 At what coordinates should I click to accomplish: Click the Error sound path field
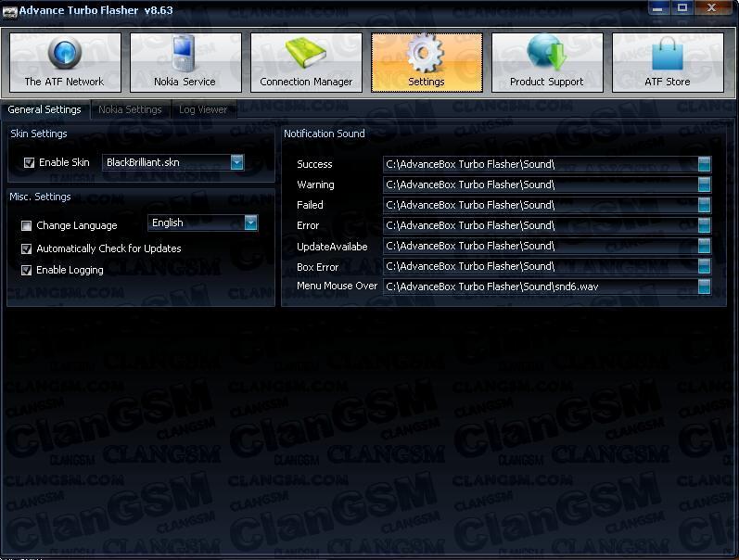pyautogui.click(x=541, y=225)
